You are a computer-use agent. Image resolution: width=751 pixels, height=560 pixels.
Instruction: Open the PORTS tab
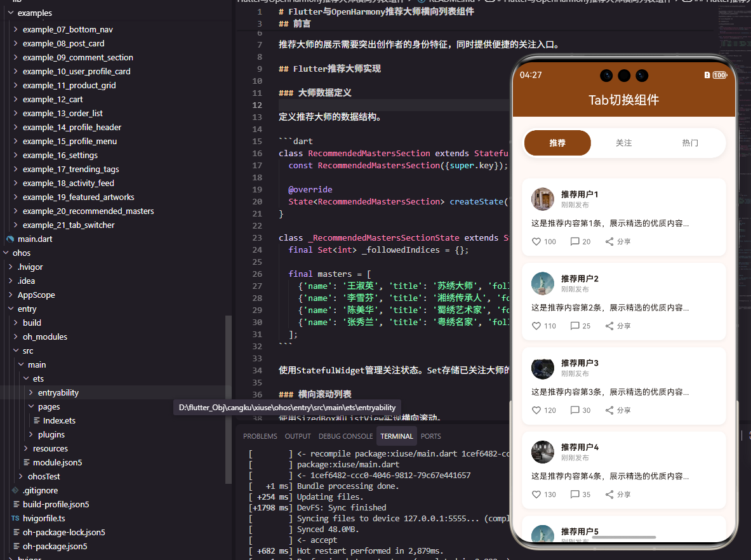pos(431,436)
